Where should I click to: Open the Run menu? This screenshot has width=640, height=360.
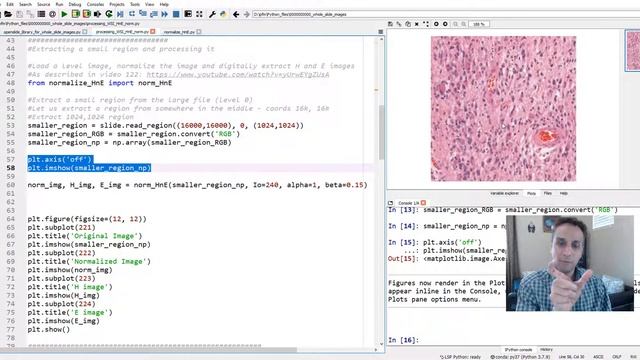pos(59,4)
